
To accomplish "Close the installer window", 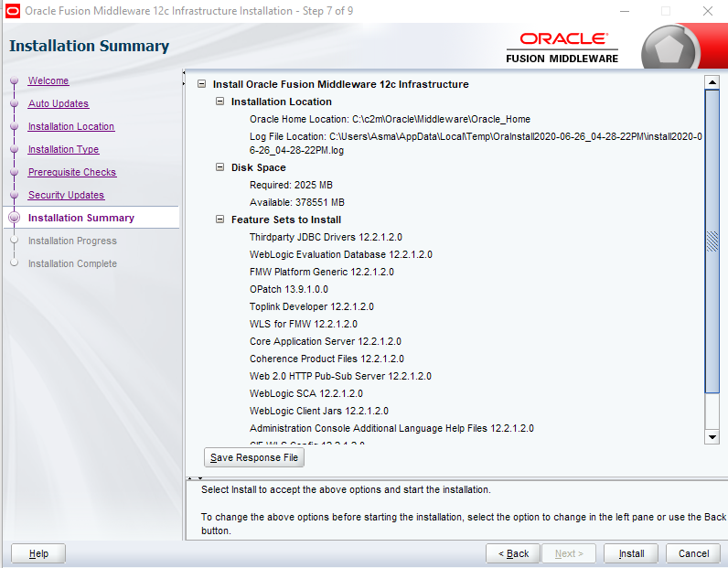I will click(x=708, y=11).
